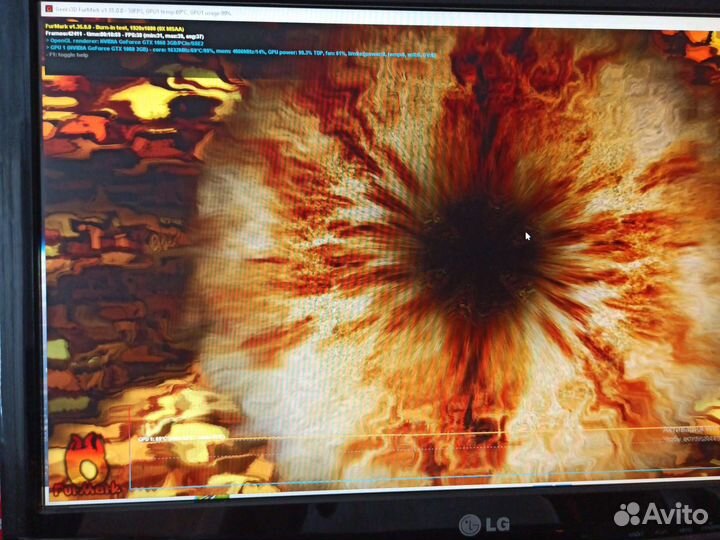Click the FurMark flame logo at bottom left
The image size is (720, 540).
[86, 465]
